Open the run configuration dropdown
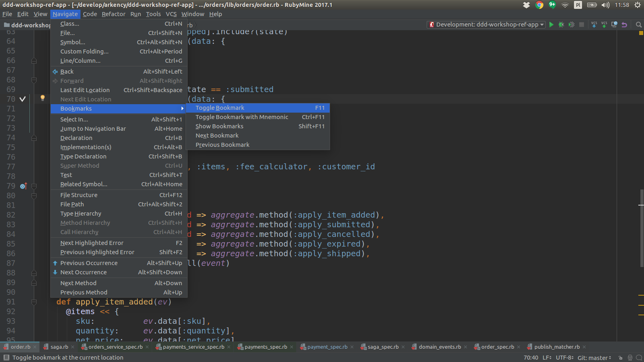This screenshot has height=362, width=644. pos(486,25)
